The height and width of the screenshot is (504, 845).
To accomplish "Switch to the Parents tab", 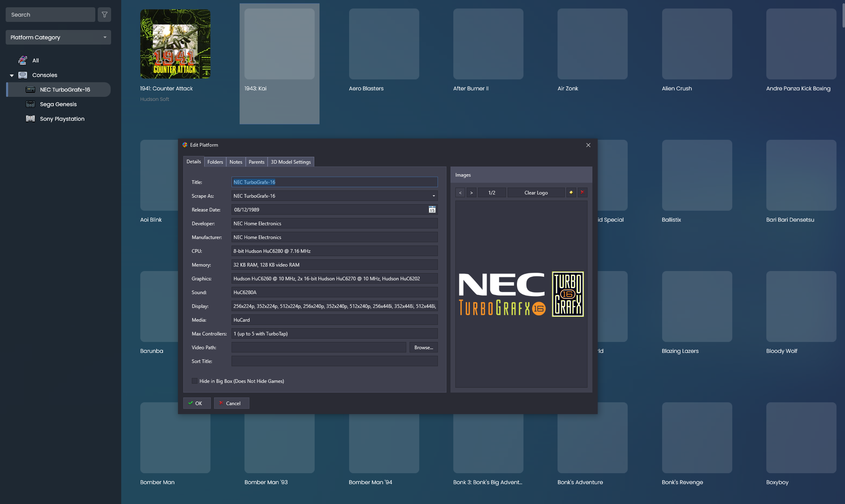I will (x=257, y=162).
